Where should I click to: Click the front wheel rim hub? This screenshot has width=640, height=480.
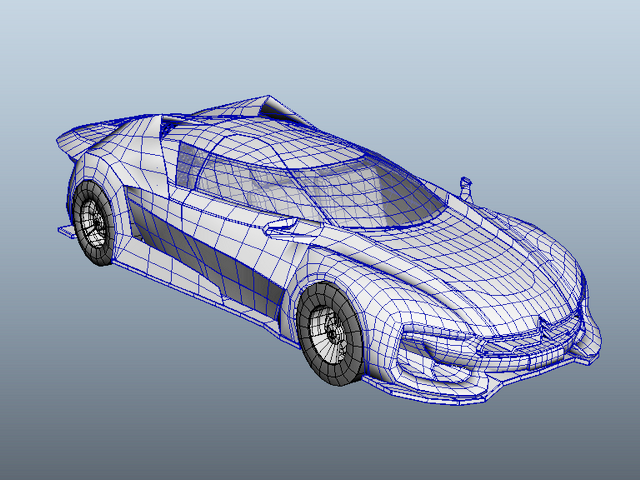pos(331,335)
